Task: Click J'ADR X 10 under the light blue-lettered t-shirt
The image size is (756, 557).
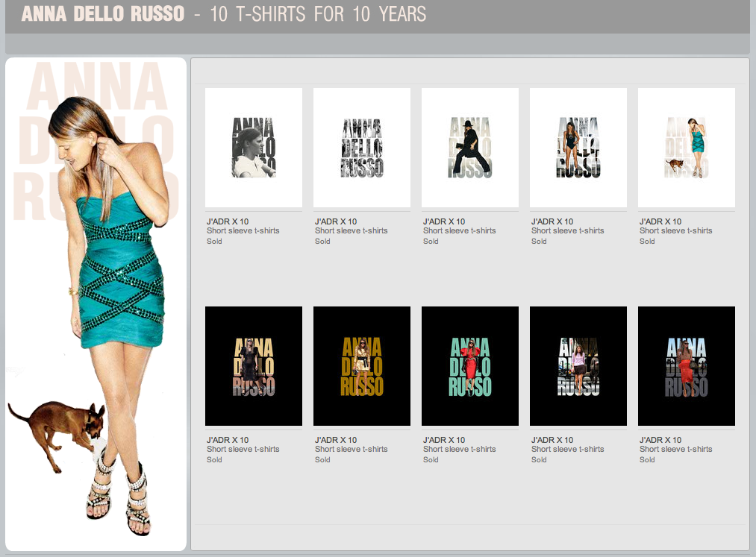Action: tap(660, 440)
